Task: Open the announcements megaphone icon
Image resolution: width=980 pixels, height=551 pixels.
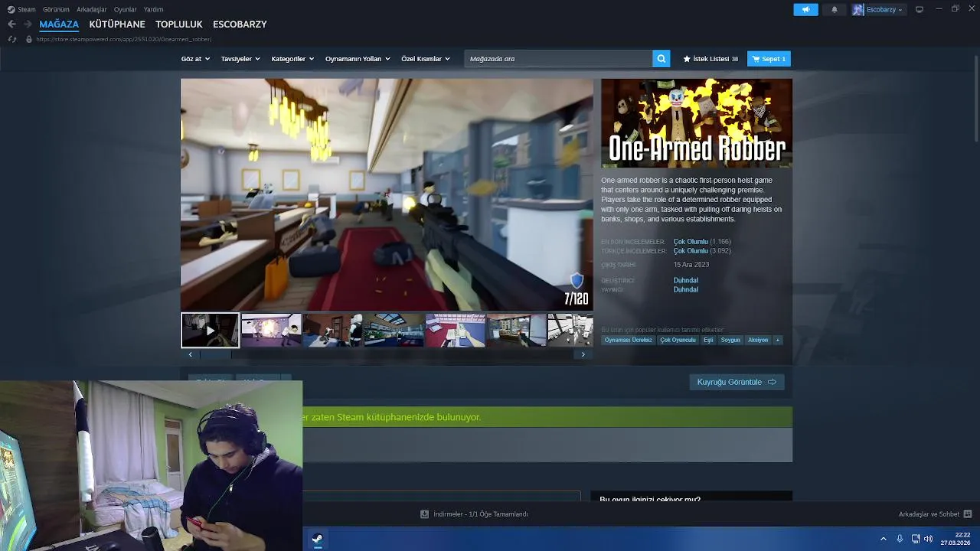Action: click(805, 9)
